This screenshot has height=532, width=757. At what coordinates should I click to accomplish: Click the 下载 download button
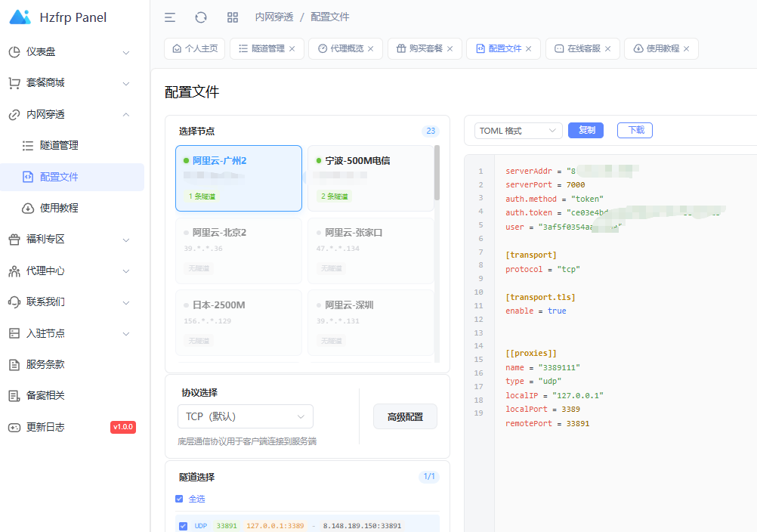point(635,130)
